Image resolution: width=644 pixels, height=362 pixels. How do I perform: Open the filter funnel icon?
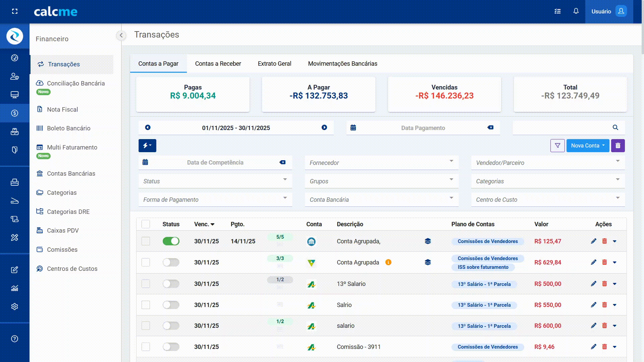(557, 145)
